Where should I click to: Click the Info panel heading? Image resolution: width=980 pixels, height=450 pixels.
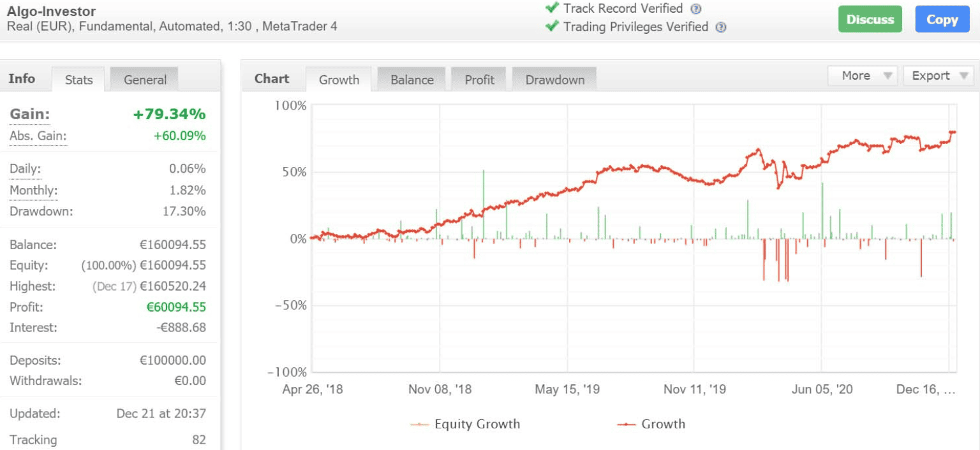tap(22, 79)
